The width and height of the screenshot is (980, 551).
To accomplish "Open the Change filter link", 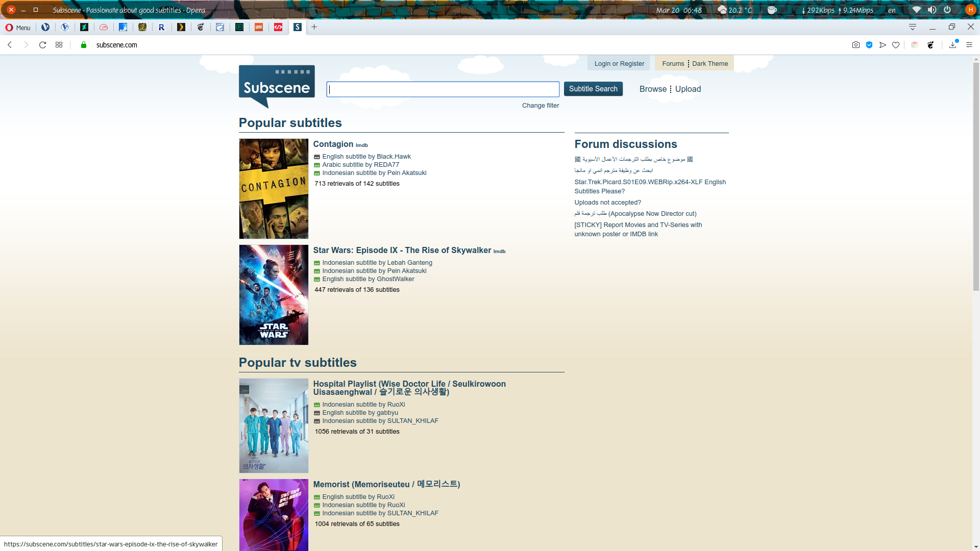I will (x=541, y=106).
